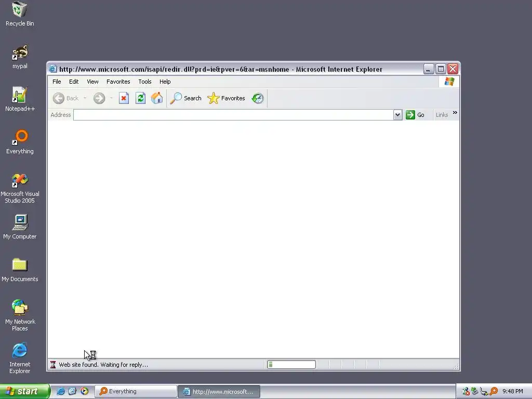Select the My Documents folder icon
The width and height of the screenshot is (532, 399).
coord(20,270)
